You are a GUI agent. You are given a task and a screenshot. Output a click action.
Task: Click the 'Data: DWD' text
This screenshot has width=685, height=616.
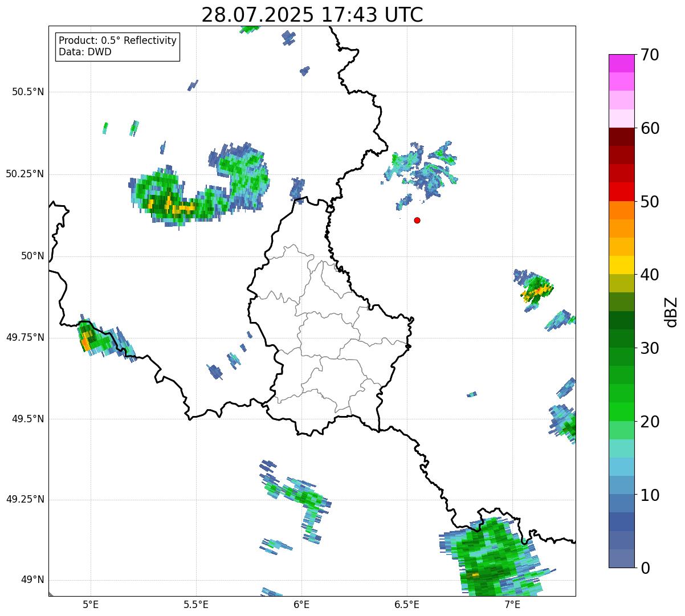85,52
